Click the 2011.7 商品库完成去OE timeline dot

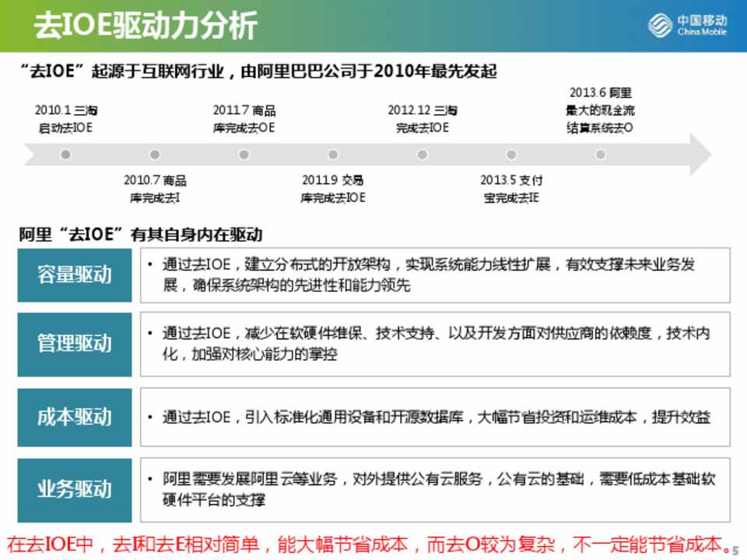pos(244,155)
